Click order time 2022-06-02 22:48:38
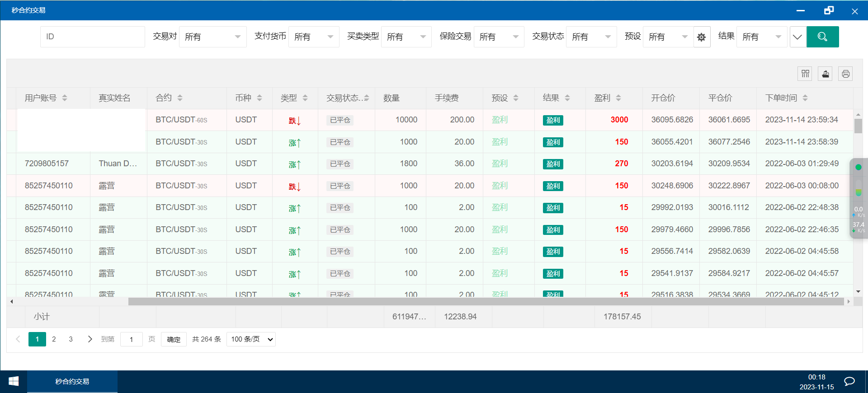This screenshot has width=868, height=393. [x=802, y=207]
